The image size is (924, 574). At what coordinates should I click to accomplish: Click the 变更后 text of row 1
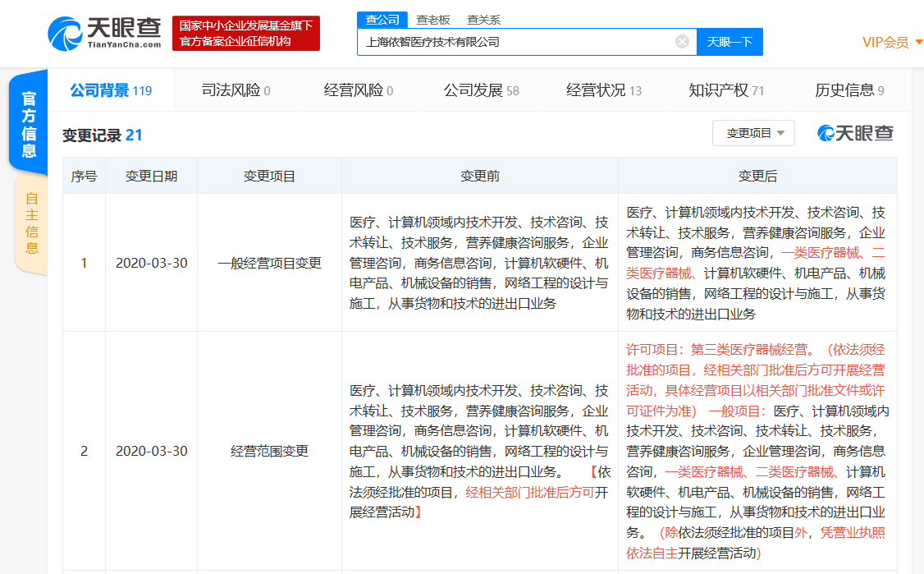pos(756,263)
